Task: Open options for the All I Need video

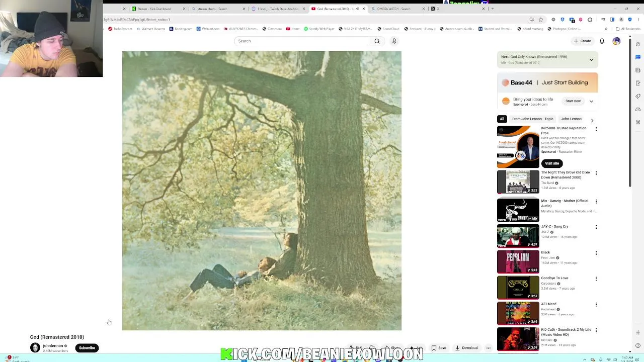Action: click(x=596, y=305)
